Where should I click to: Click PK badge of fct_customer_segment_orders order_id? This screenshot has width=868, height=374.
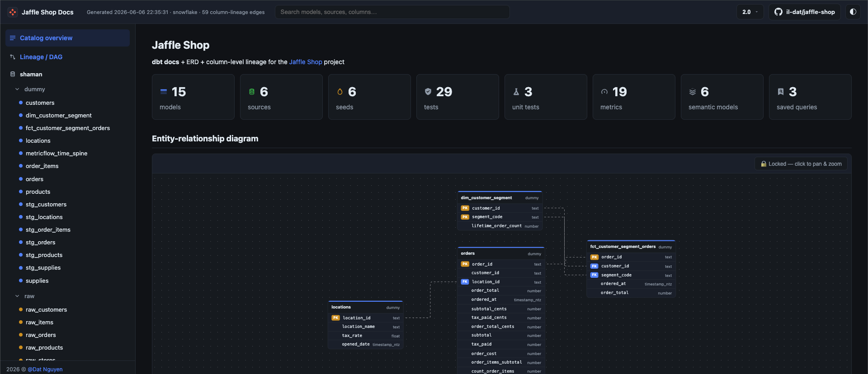(x=594, y=257)
